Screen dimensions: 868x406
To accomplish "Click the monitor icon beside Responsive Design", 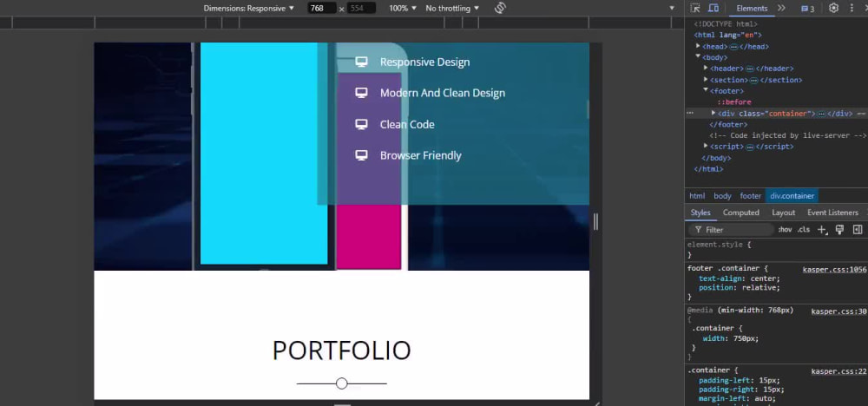I will tap(361, 62).
